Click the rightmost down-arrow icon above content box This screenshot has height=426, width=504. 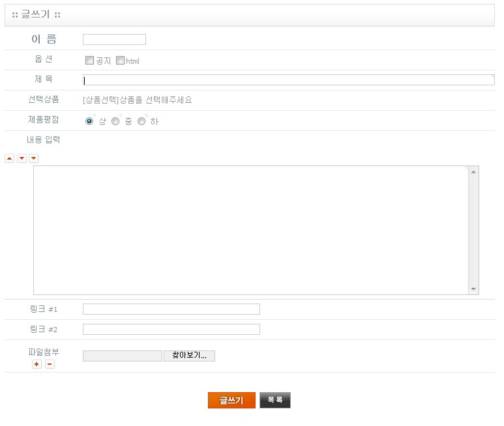tap(33, 158)
